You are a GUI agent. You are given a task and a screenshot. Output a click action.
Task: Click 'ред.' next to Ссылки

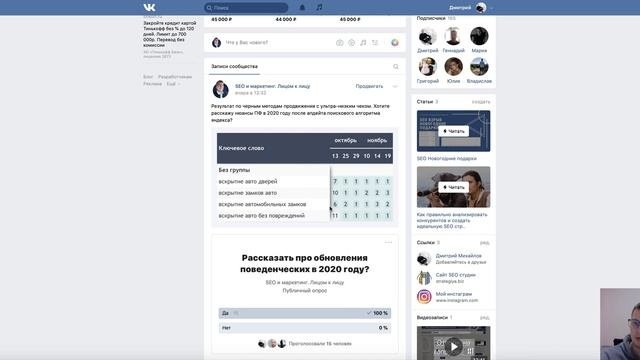coord(485,242)
